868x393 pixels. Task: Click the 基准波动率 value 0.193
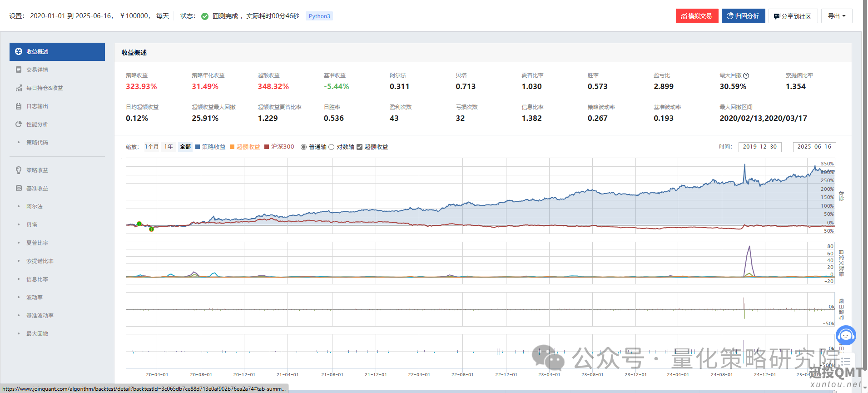point(664,118)
